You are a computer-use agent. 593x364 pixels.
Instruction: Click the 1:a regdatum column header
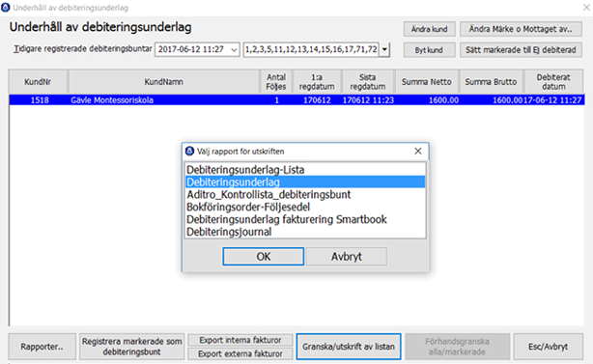click(x=317, y=82)
